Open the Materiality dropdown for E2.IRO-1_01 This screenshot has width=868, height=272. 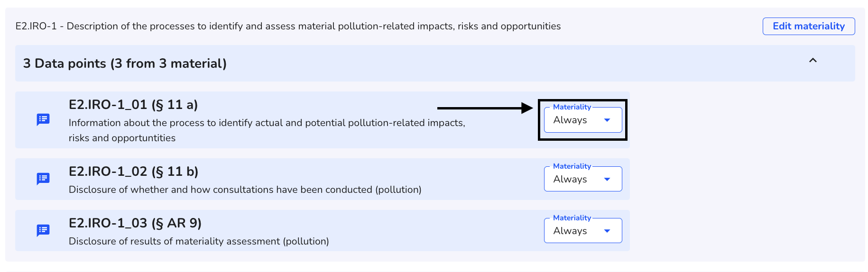tap(583, 120)
